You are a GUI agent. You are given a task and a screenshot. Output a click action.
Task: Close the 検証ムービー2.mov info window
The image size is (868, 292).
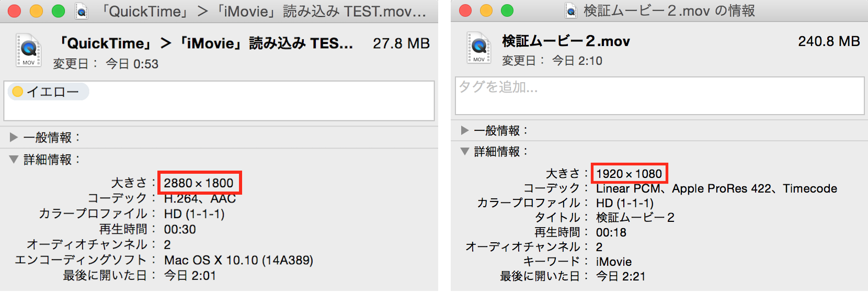click(x=465, y=10)
